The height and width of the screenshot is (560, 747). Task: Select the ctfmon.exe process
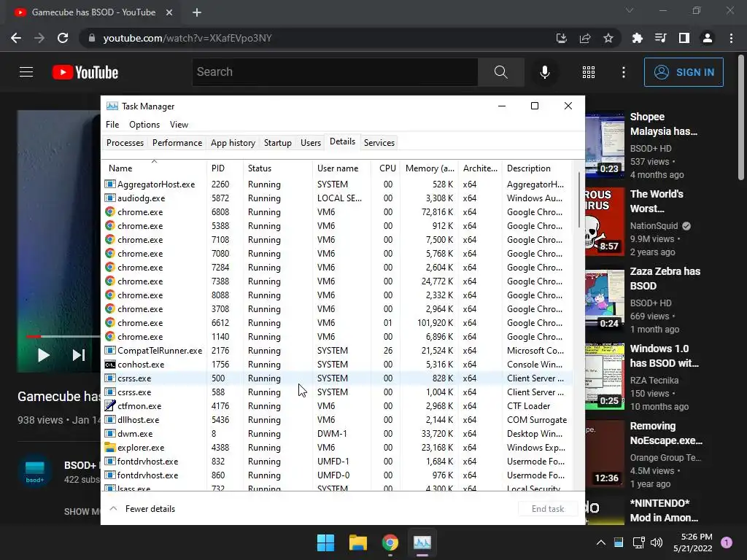pos(337,406)
